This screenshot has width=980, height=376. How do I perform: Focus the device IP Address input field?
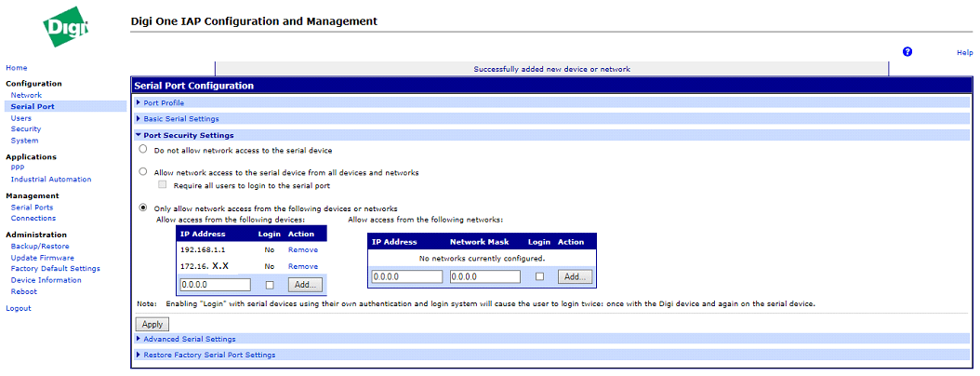point(215,285)
